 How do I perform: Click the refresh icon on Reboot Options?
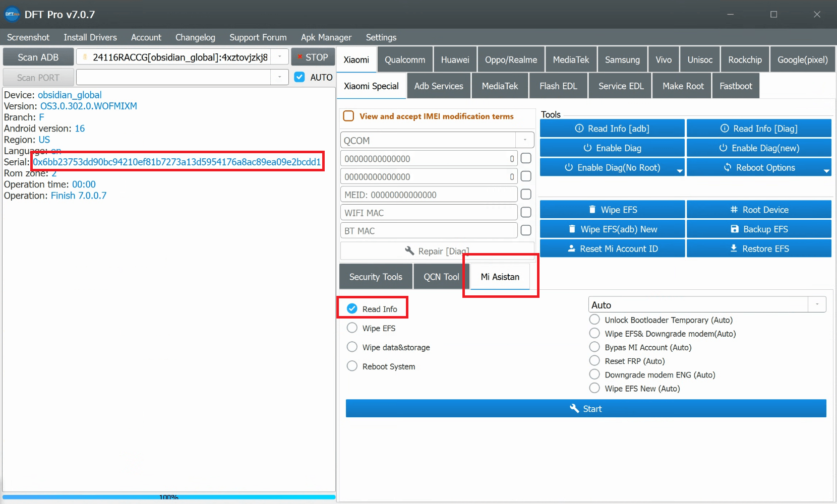point(728,167)
